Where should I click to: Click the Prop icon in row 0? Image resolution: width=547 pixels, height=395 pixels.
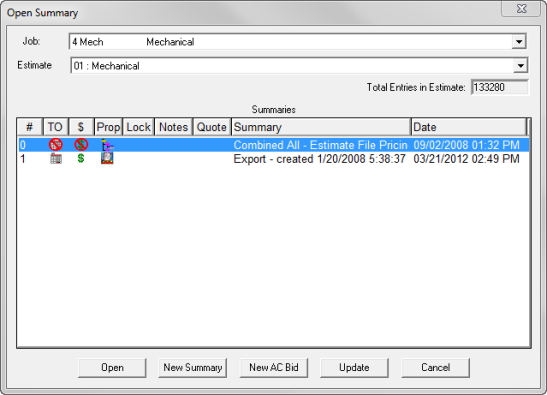click(x=107, y=145)
